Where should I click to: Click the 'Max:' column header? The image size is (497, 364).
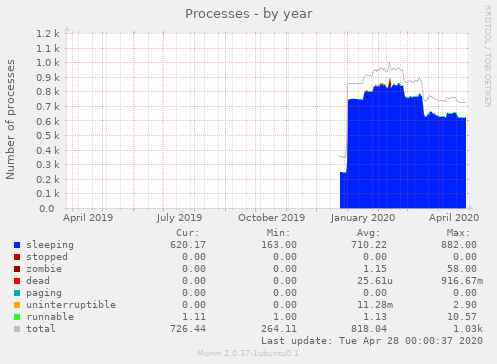459,233
